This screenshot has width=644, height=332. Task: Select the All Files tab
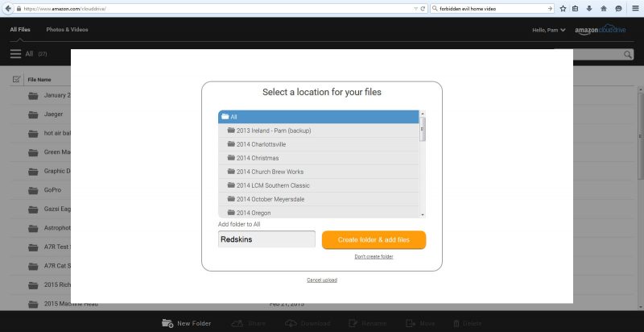coord(20,30)
